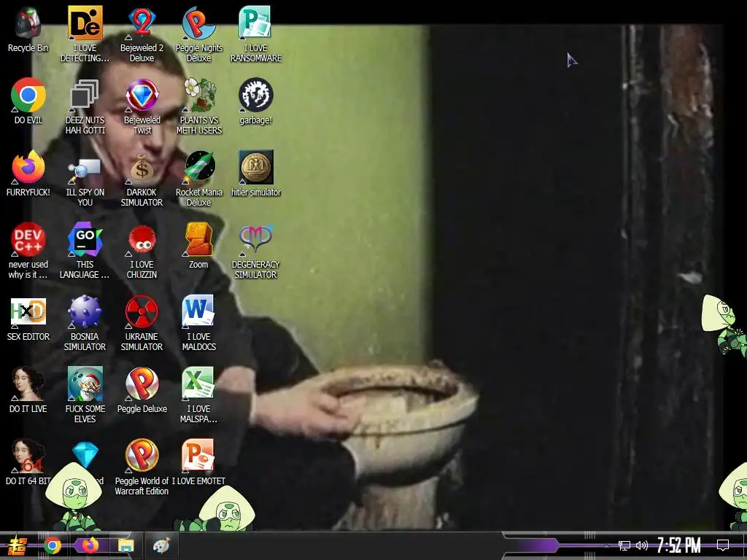Open the Action Center notifications icon

pyautogui.click(x=723, y=545)
